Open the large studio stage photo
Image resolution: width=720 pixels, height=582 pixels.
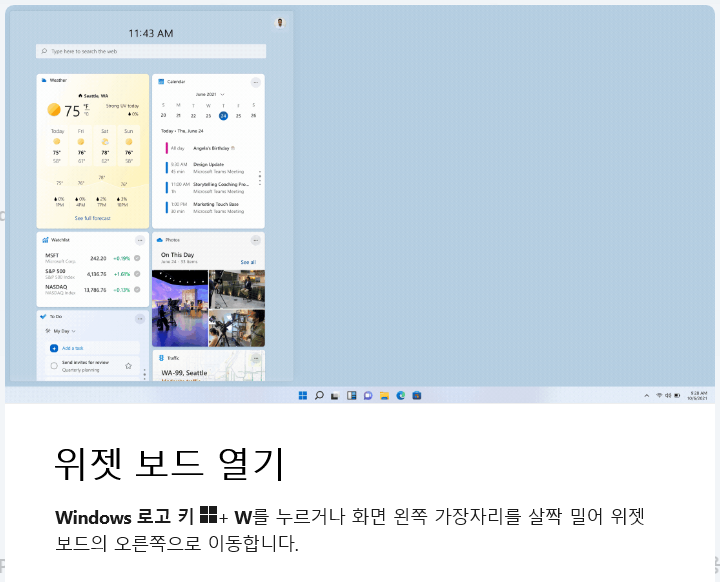[180, 308]
